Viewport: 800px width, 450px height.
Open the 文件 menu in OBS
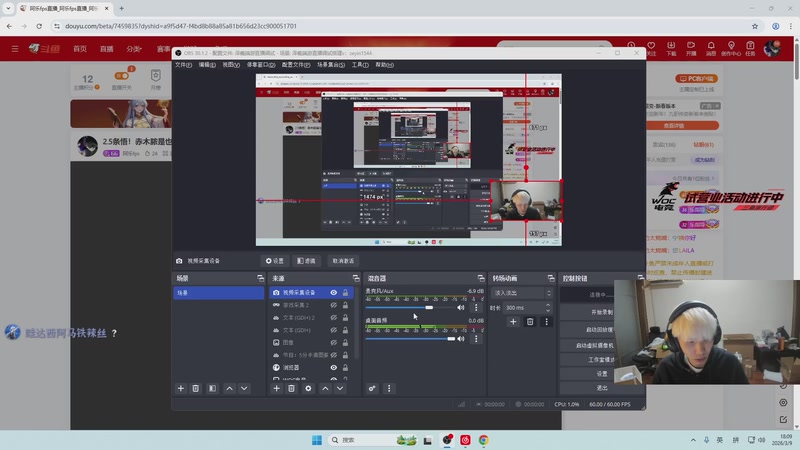click(x=183, y=65)
